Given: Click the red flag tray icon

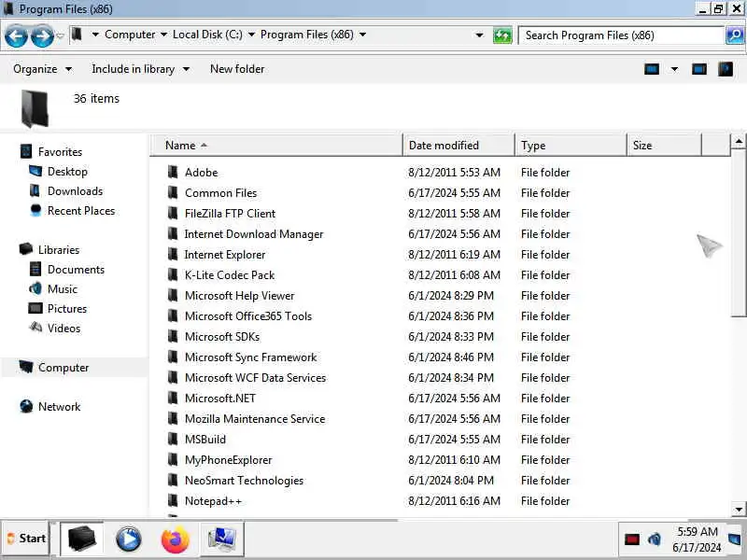Looking at the screenshot, I should (632, 539).
